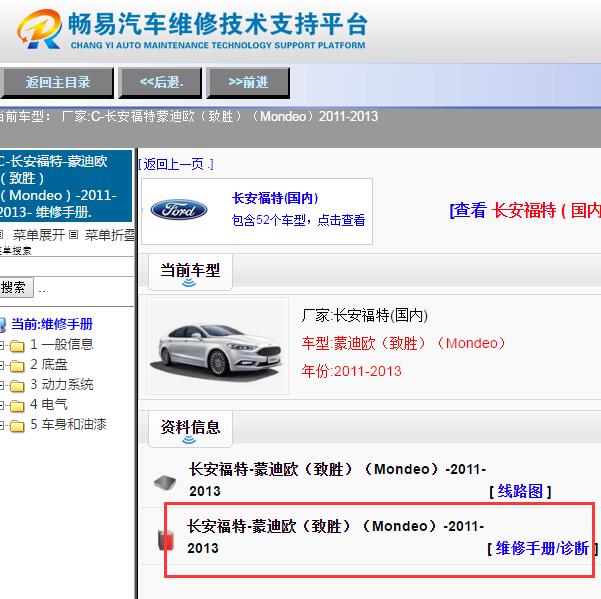Click 菜单折叠 to collapse all menus
This screenshot has width=601, height=599.
[109, 235]
